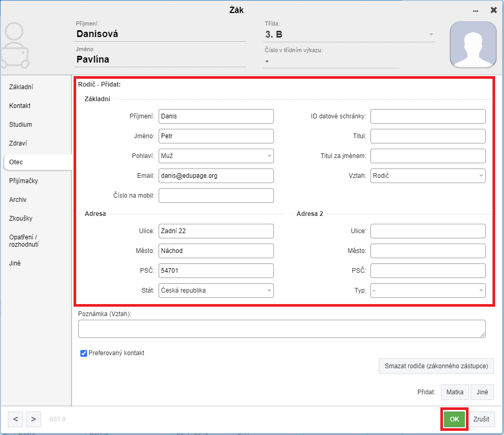Close the Žák dialog with X

coord(494,10)
